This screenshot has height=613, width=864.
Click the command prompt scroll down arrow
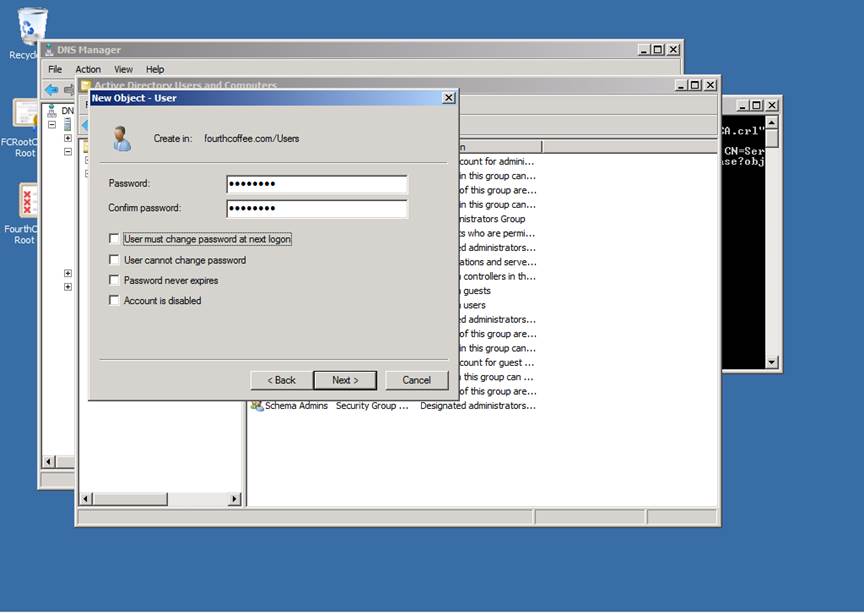coord(771,362)
